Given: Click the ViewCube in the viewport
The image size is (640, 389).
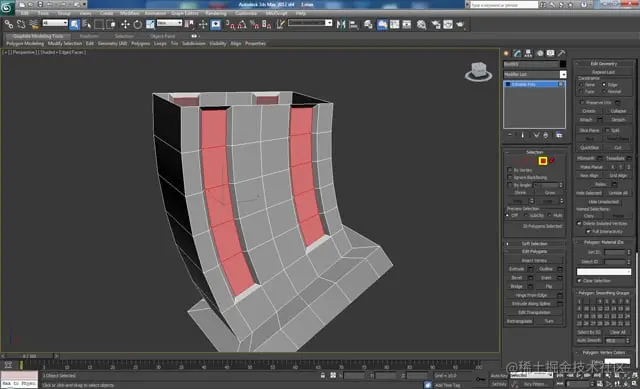Looking at the screenshot, I should pos(478,71).
